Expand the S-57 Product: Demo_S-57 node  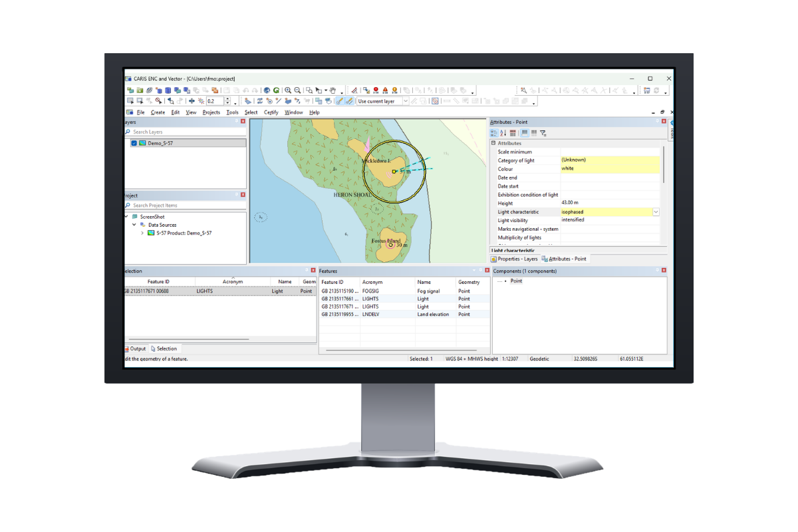142,233
